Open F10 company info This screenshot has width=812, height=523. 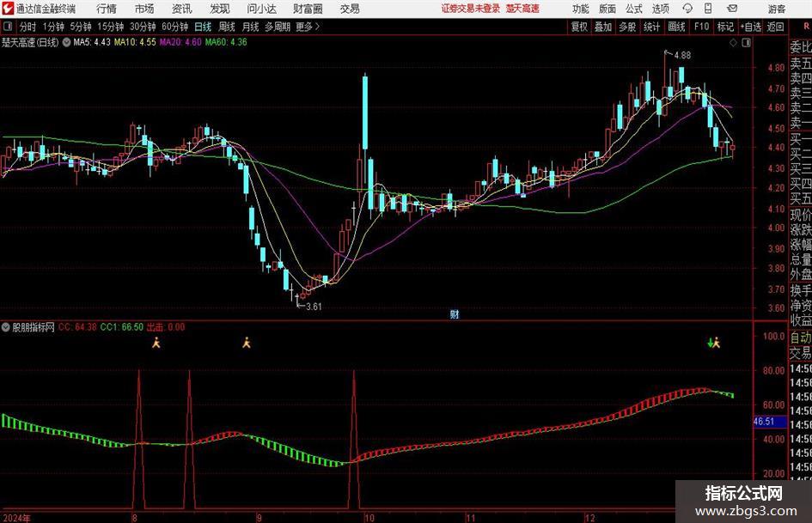pos(702,27)
